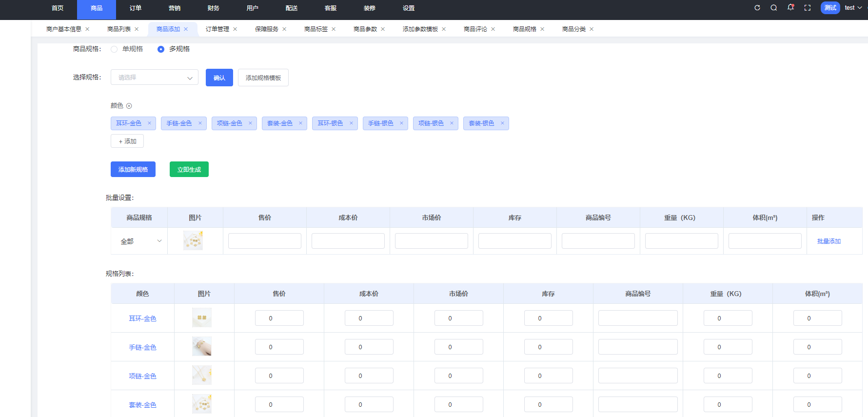Toggle fullscreen mode icon

pos(808,8)
